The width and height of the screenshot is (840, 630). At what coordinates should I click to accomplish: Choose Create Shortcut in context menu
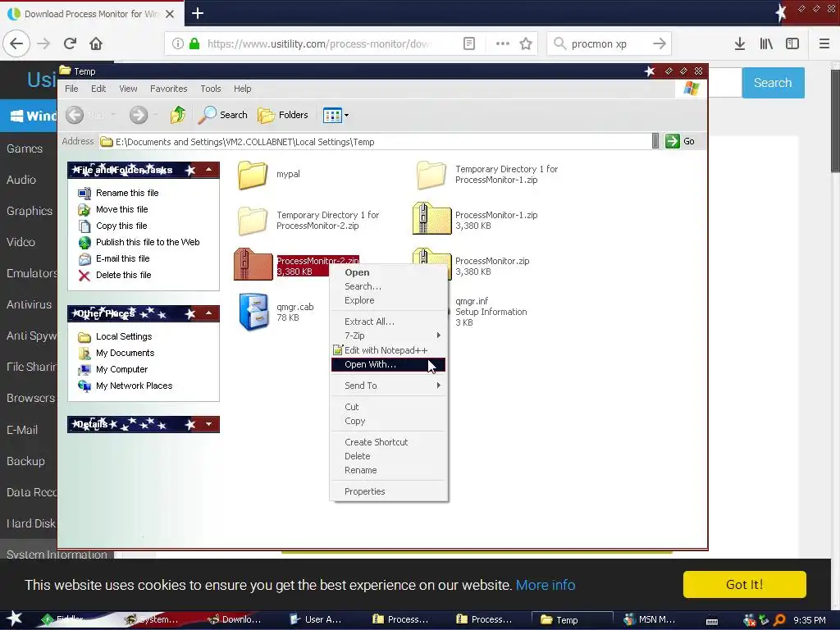click(x=389, y=442)
